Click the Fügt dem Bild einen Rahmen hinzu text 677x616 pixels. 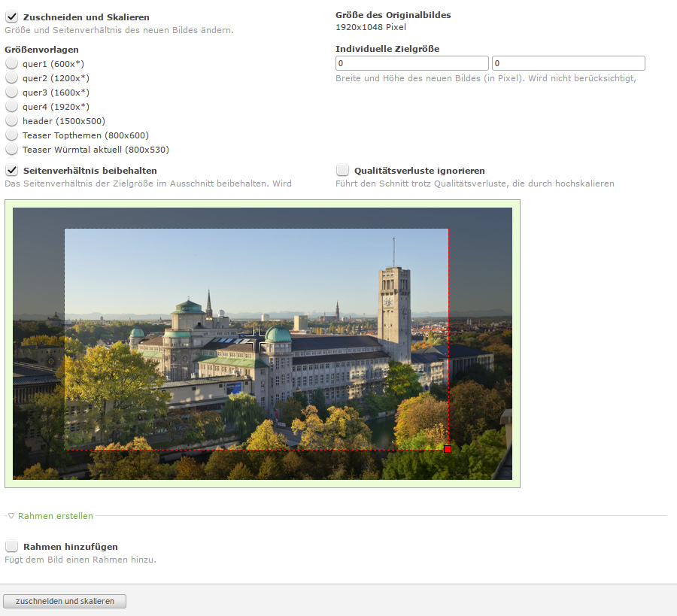(80, 560)
